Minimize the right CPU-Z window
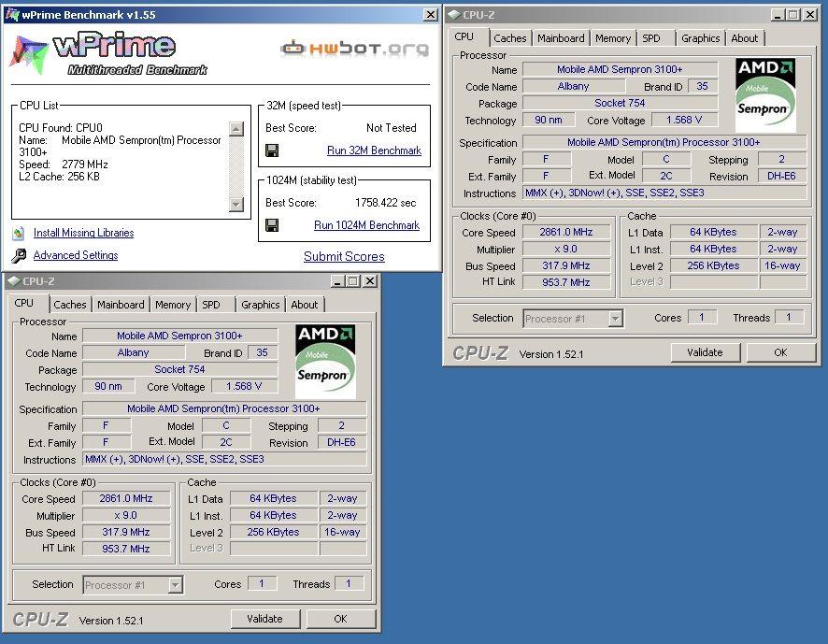The width and height of the screenshot is (828, 644). 778,15
